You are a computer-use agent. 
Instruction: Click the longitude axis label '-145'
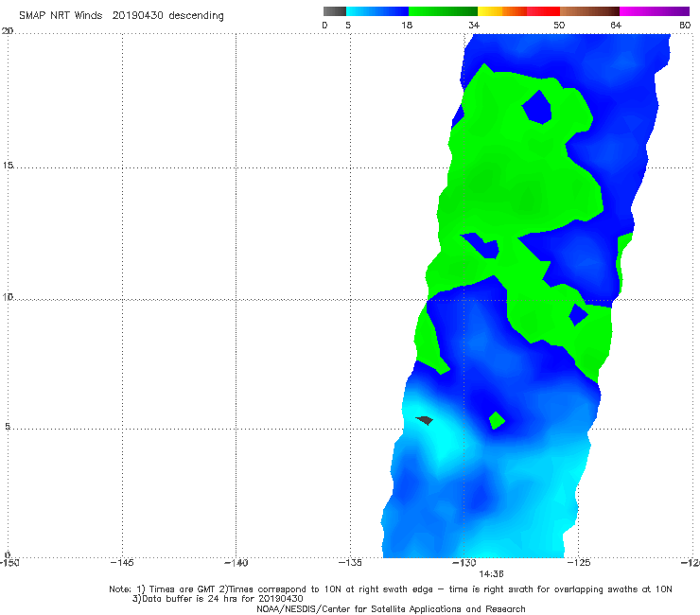[122, 563]
